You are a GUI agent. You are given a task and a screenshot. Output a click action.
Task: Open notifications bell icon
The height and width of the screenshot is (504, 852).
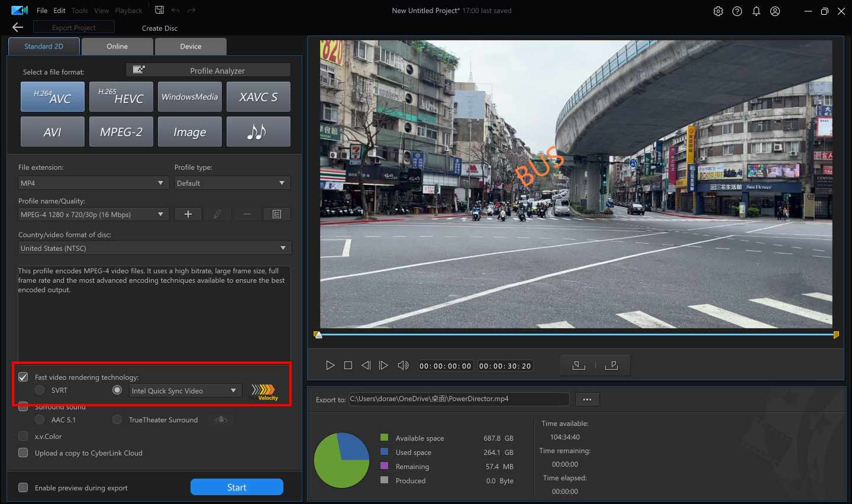(756, 11)
